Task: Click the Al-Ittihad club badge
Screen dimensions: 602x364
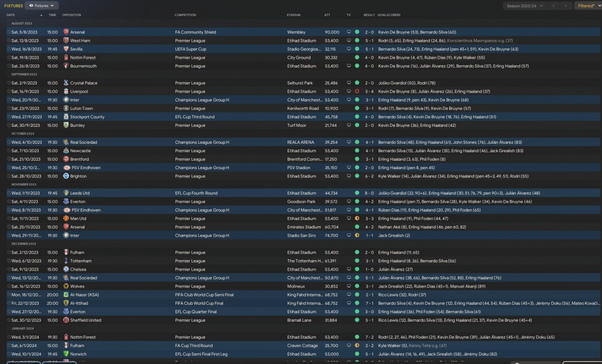Action: pyautogui.click(x=66, y=303)
